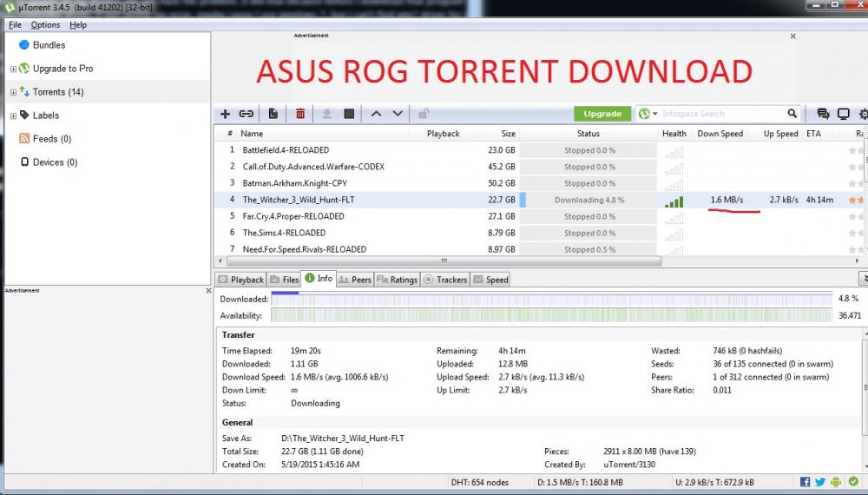Image resolution: width=868 pixels, height=495 pixels.
Task: Click the Stop Torrent square icon
Action: pyautogui.click(x=349, y=114)
